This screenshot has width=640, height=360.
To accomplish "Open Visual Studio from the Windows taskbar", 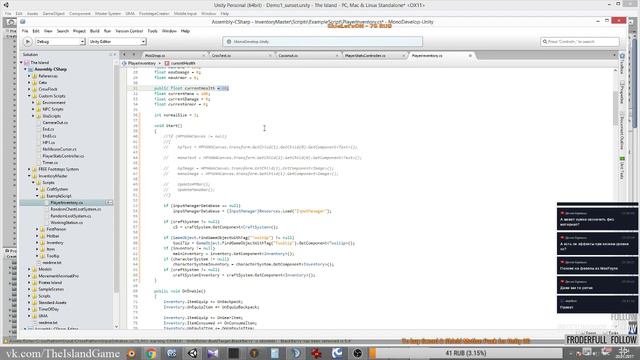I will tap(213, 353).
